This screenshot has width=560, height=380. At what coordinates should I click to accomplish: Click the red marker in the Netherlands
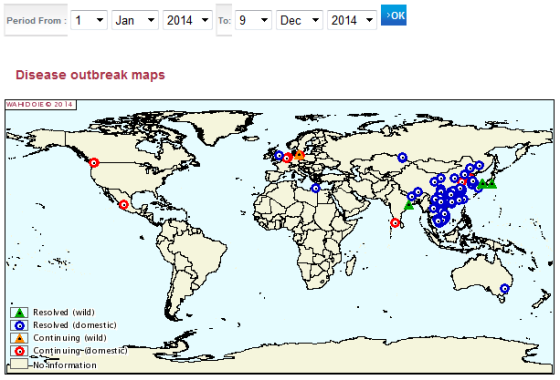tap(288, 158)
